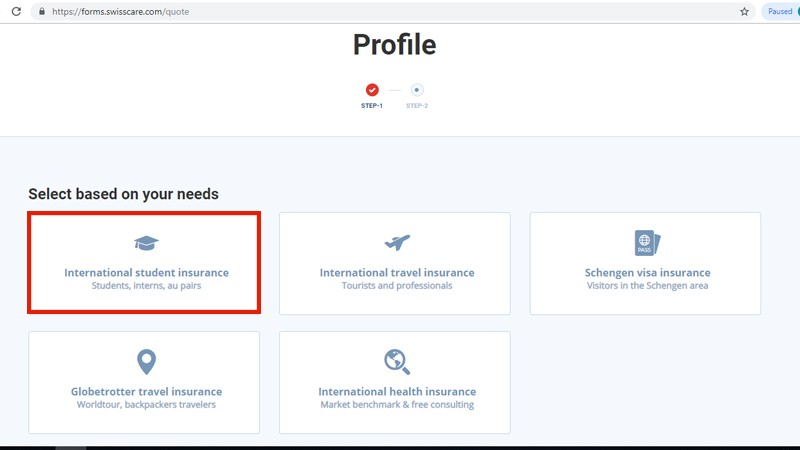The width and height of the screenshot is (800, 450).
Task: Click the airplane travel insurance icon
Action: coord(397,243)
